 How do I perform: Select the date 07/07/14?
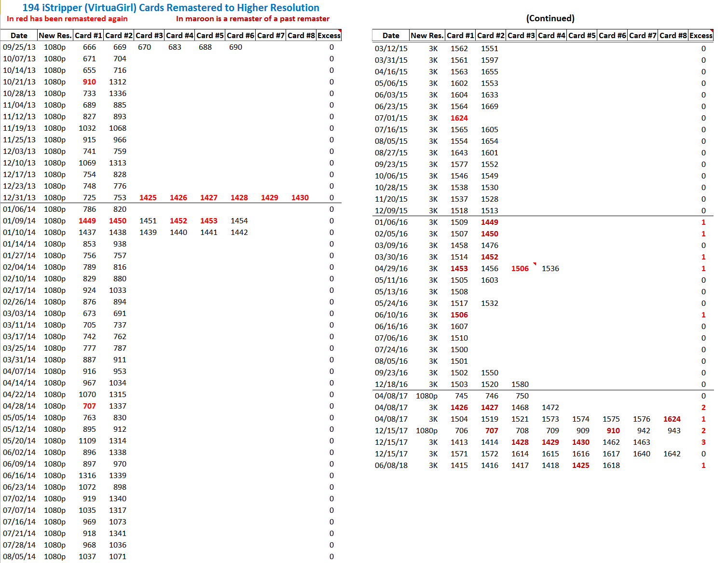click(19, 510)
